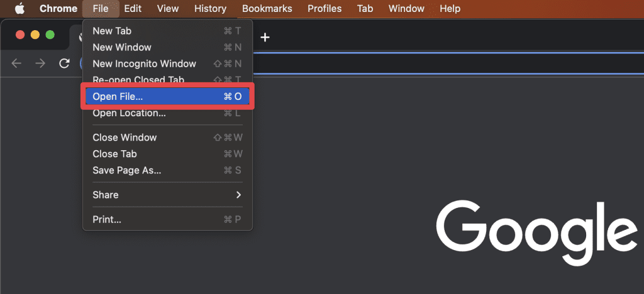Expand the Share submenu
The height and width of the screenshot is (294, 644).
(x=167, y=195)
